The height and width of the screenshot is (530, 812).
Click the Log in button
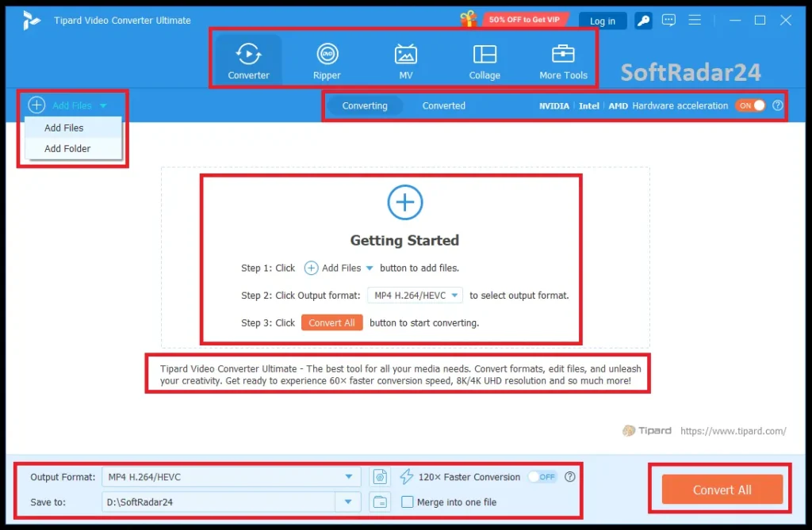(x=603, y=21)
